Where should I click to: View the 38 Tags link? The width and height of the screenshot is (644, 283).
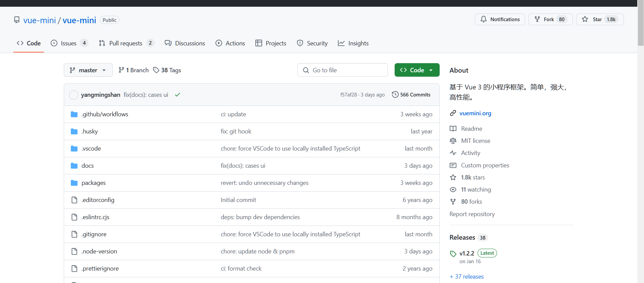(x=167, y=70)
